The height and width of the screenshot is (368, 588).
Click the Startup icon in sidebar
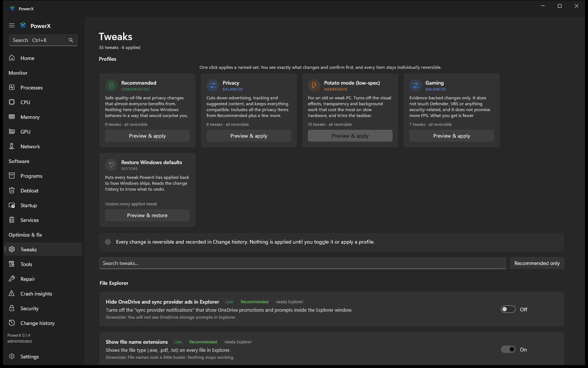(x=12, y=205)
